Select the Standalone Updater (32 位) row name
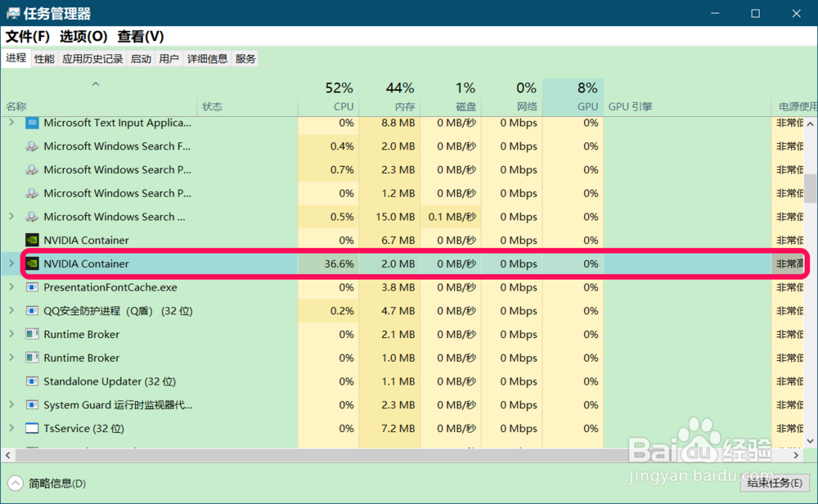The width and height of the screenshot is (818, 504). point(110,381)
